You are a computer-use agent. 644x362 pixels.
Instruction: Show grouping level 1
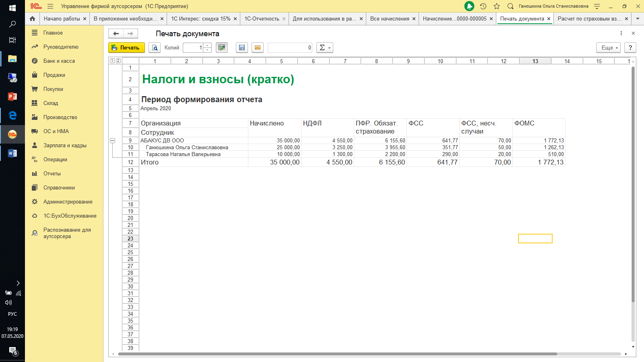point(112,61)
